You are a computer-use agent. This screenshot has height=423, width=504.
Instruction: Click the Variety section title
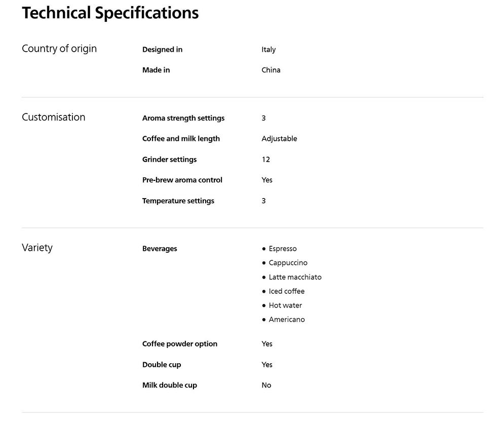pyautogui.click(x=37, y=248)
